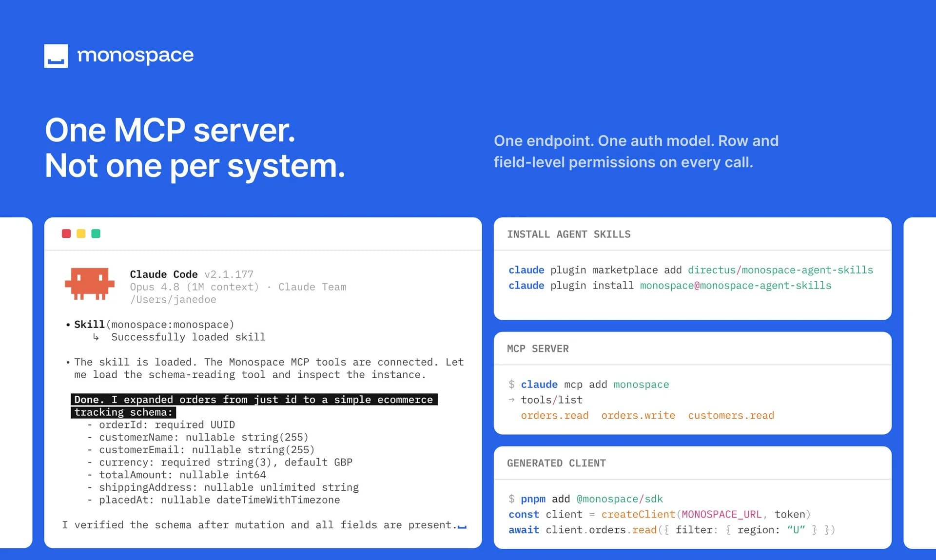Screen dimensions: 936x560
Task: Click the 'One MCP server.' headline
Action: 170,131
